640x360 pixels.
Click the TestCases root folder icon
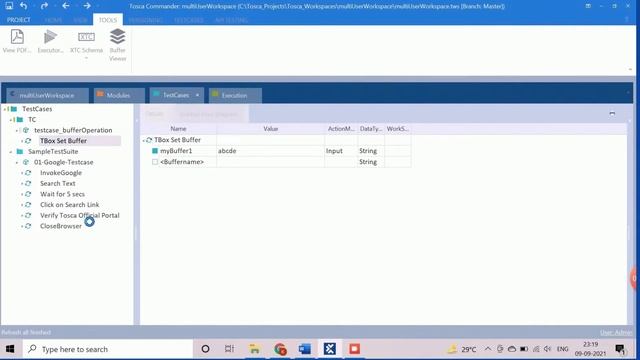tap(14, 109)
